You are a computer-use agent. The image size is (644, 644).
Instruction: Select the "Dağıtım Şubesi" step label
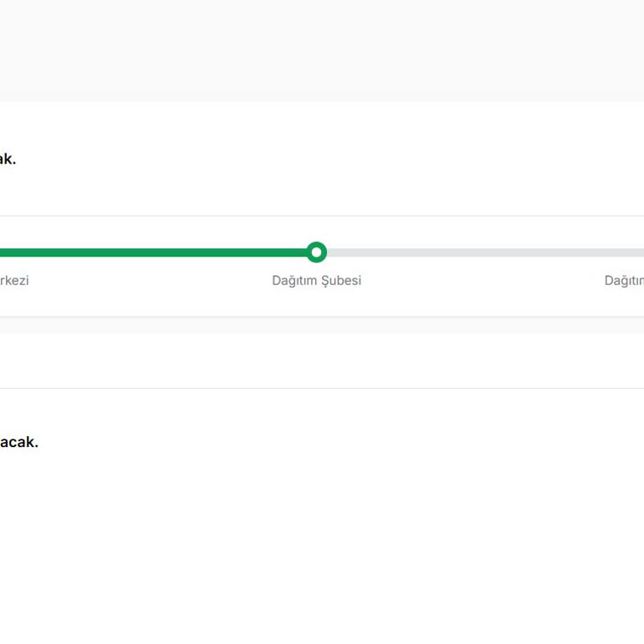pyautogui.click(x=316, y=281)
